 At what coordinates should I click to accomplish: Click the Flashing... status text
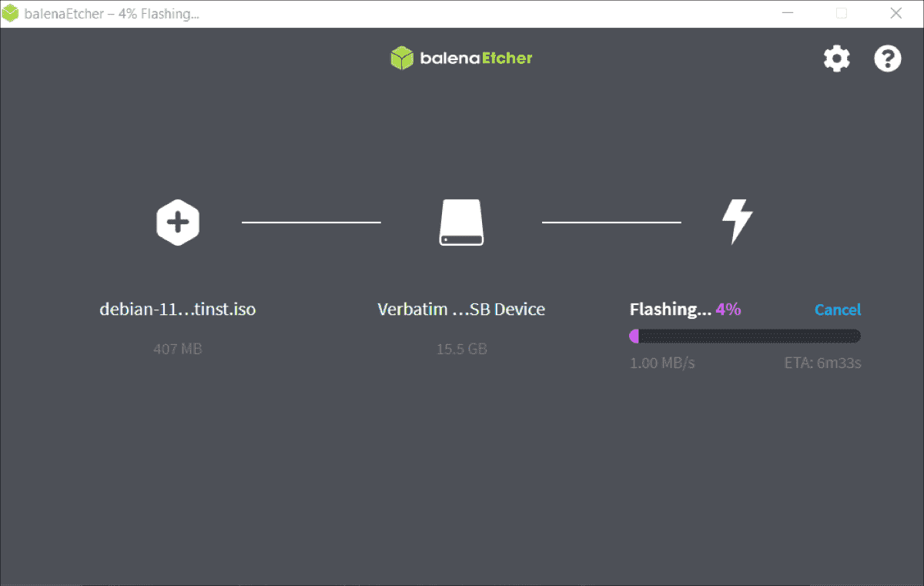[671, 310]
